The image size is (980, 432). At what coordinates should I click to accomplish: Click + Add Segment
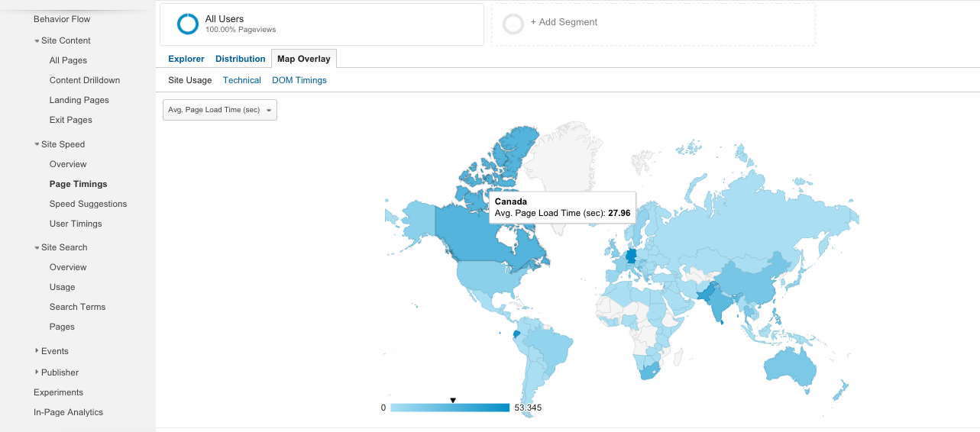564,22
